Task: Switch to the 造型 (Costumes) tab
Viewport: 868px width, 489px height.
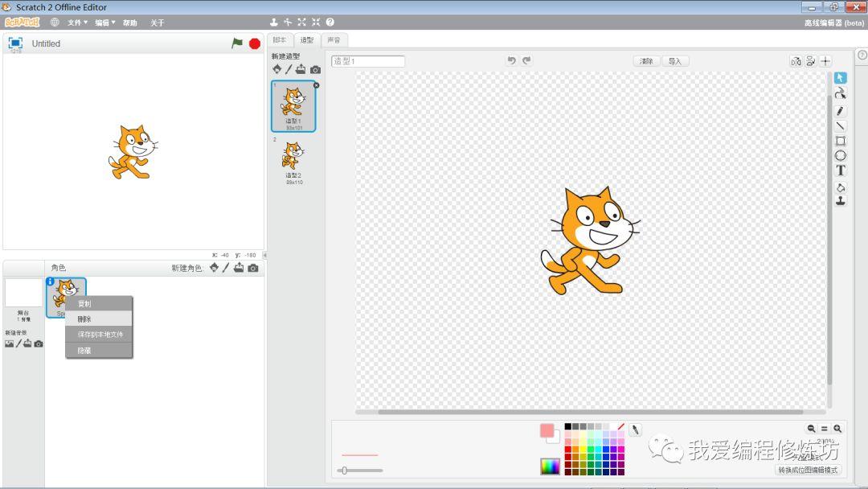Action: (x=307, y=40)
